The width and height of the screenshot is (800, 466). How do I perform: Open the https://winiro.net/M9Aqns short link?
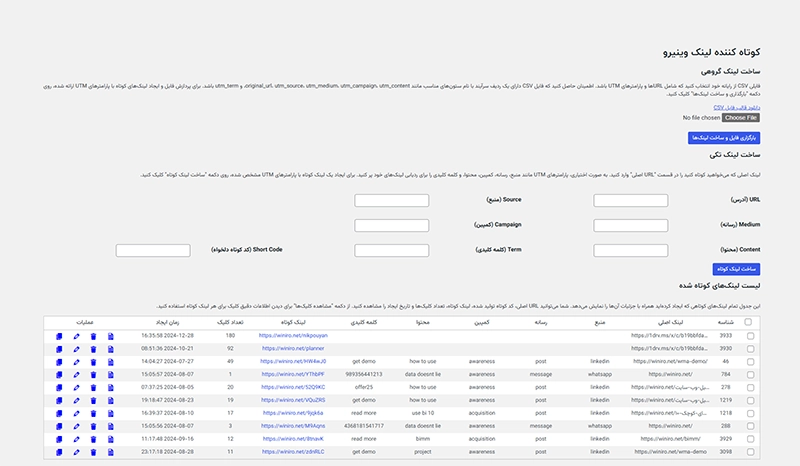[x=293, y=426]
